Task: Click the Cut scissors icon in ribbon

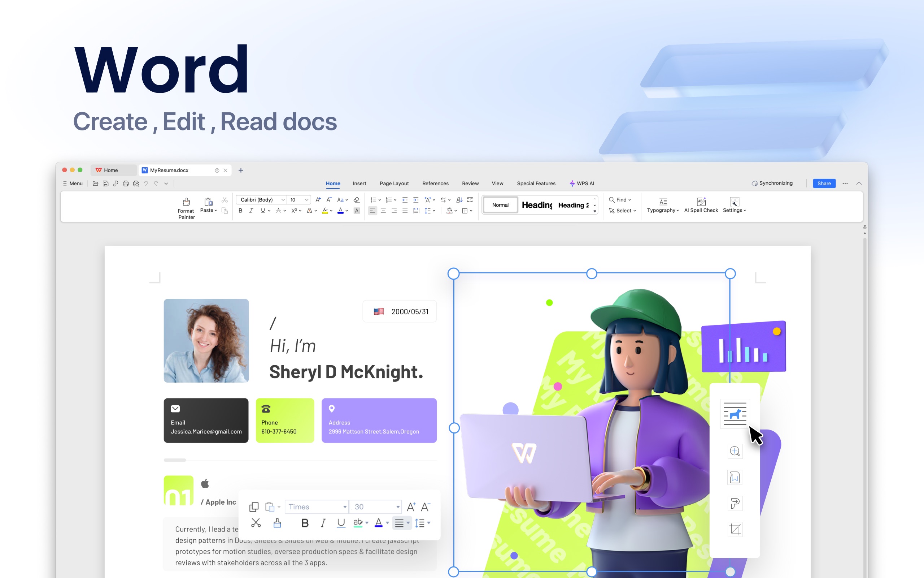Action: [x=225, y=200]
